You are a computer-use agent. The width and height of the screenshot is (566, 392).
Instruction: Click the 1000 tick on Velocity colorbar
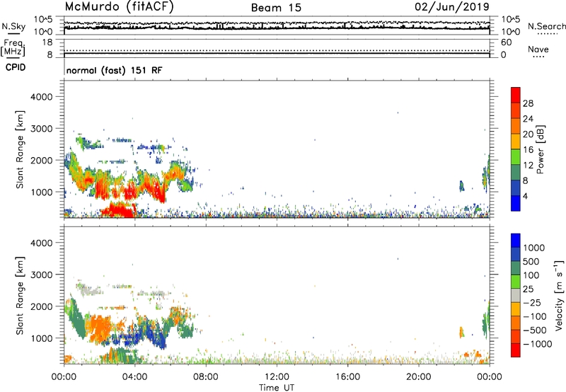click(x=534, y=248)
